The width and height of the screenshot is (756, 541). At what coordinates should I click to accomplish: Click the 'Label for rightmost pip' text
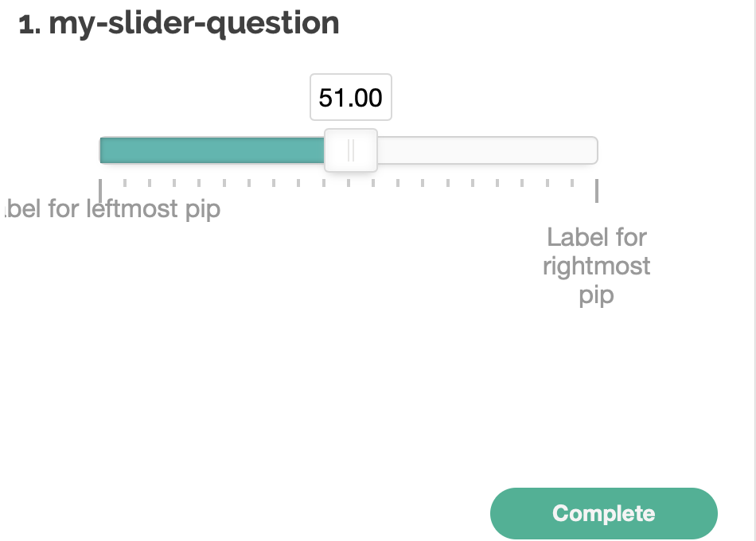click(596, 266)
